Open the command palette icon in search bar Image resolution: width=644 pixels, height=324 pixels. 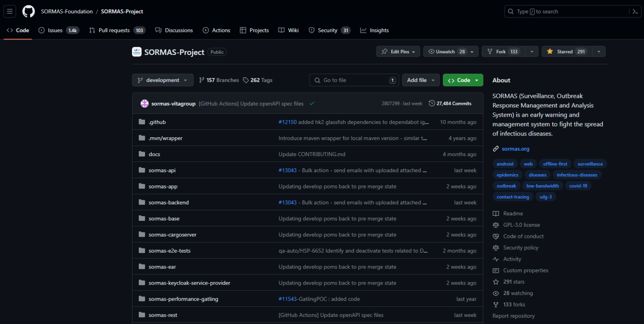(636, 11)
